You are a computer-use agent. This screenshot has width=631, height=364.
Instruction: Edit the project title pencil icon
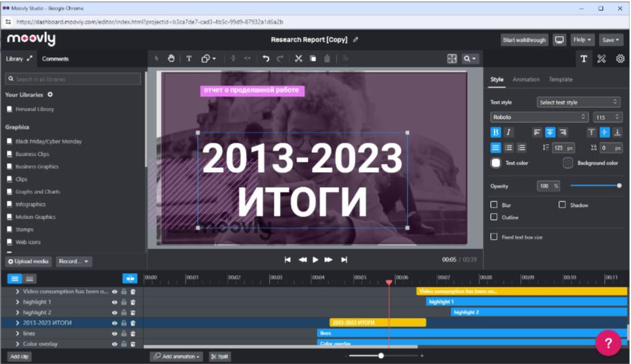coord(356,40)
